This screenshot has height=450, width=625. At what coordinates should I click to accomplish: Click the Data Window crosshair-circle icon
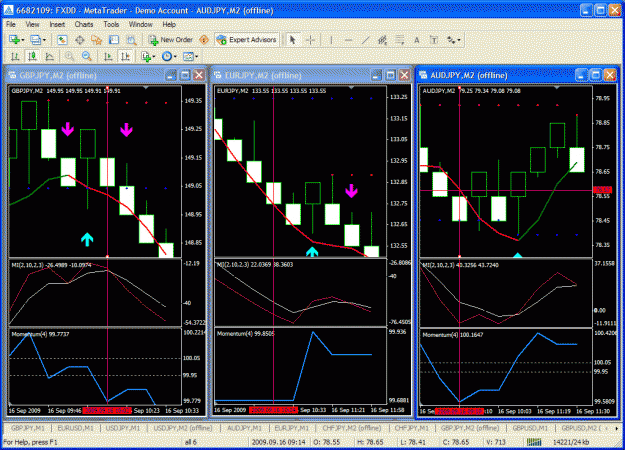click(x=80, y=40)
